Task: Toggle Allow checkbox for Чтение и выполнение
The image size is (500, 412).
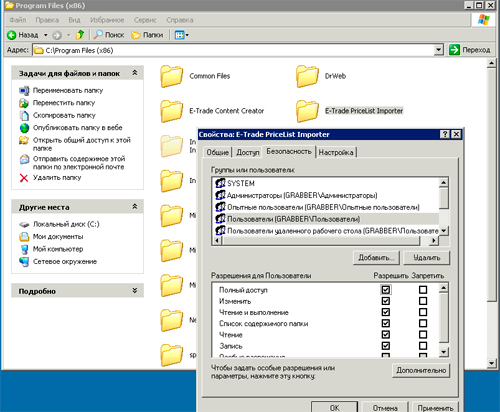Action: [386, 312]
